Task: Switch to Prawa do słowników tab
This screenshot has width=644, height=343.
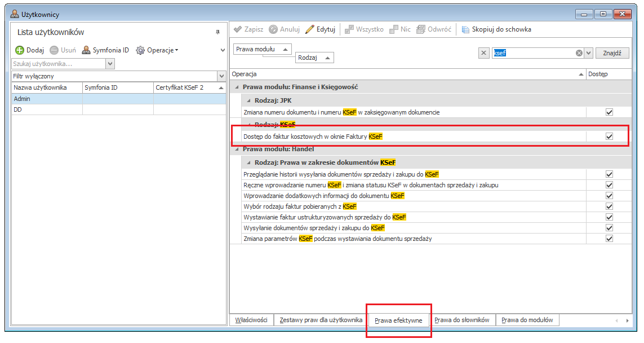Action: pos(462,320)
